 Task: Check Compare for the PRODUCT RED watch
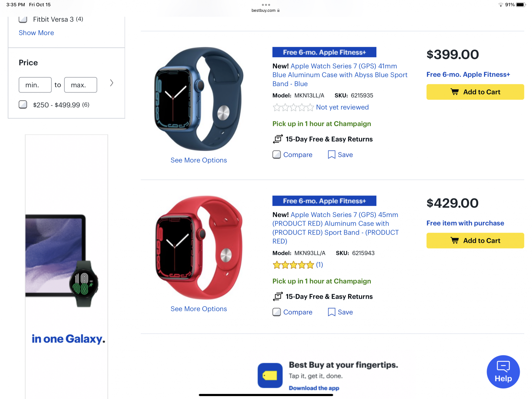277,312
